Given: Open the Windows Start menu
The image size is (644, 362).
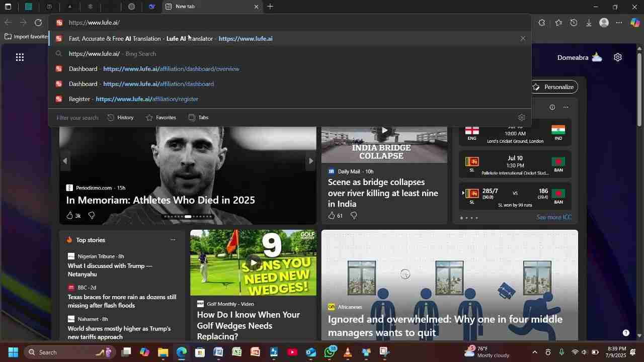Looking at the screenshot, I should pyautogui.click(x=13, y=352).
